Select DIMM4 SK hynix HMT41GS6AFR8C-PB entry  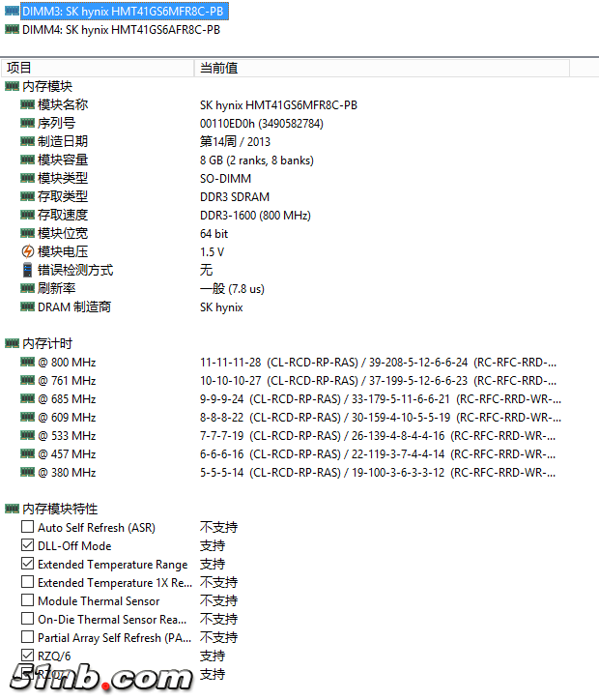pyautogui.click(x=121, y=30)
